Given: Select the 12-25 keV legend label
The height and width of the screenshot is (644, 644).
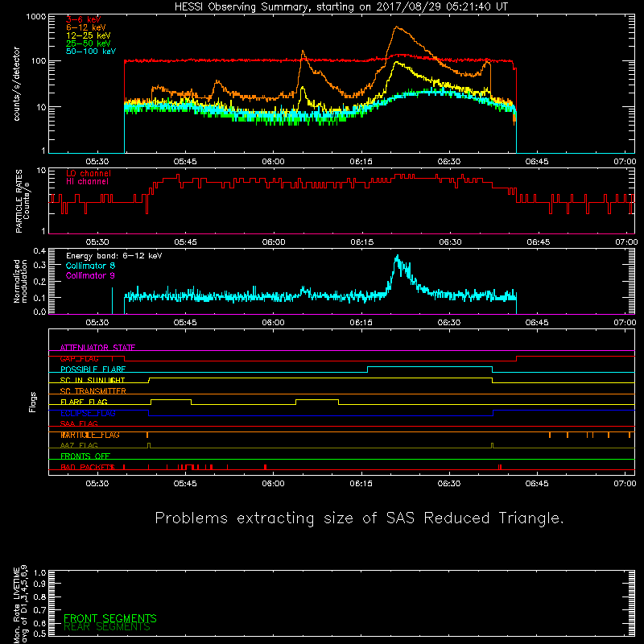Looking at the screenshot, I should pos(89,35).
